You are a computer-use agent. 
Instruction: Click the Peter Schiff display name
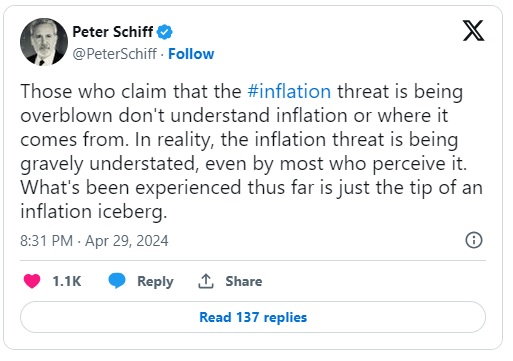click(x=113, y=32)
